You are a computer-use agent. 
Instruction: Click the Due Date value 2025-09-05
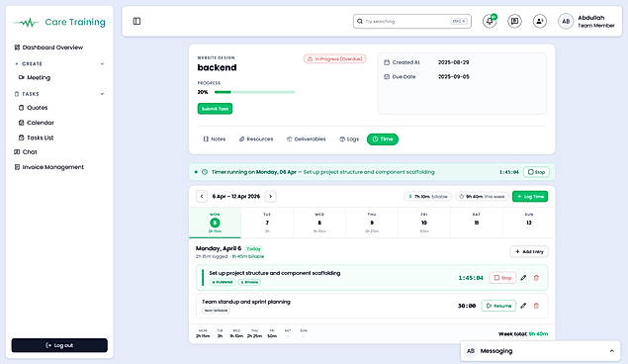[x=453, y=76]
